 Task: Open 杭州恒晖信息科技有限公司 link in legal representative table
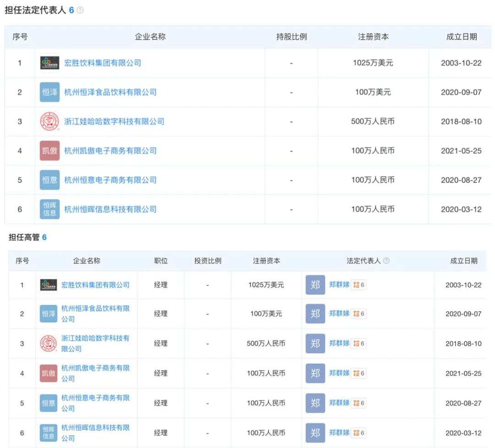110,209
